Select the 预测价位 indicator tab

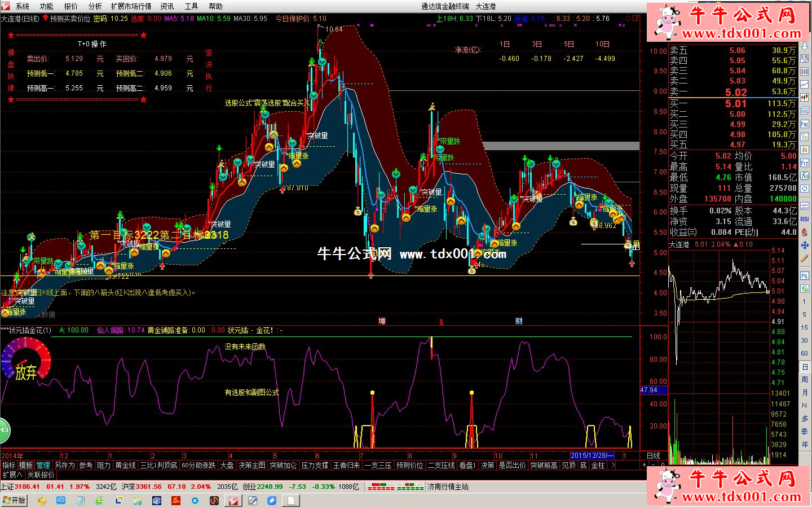410,465
